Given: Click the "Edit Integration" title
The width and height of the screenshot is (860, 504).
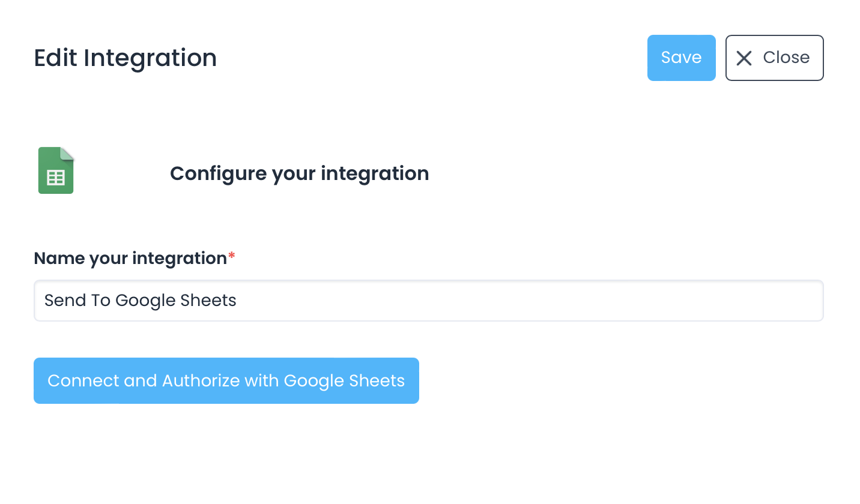Looking at the screenshot, I should (x=125, y=58).
